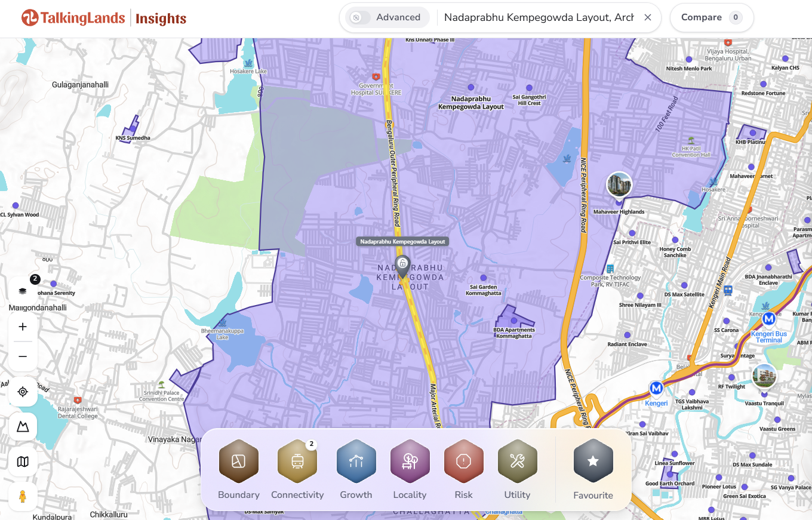Select the Nadaprabhu Kempegowda Layout location pin
The image size is (812, 520).
pos(403,266)
